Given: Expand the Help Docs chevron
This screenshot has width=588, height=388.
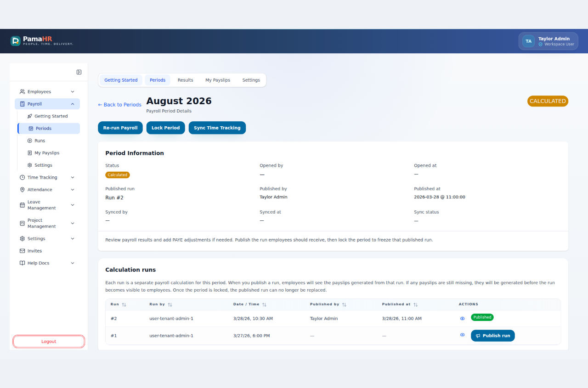Looking at the screenshot, I should pyautogui.click(x=73, y=263).
